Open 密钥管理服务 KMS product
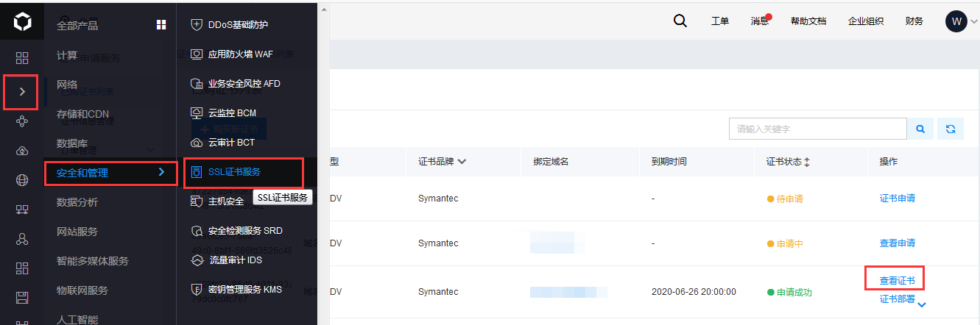The image size is (980, 325). (x=245, y=289)
